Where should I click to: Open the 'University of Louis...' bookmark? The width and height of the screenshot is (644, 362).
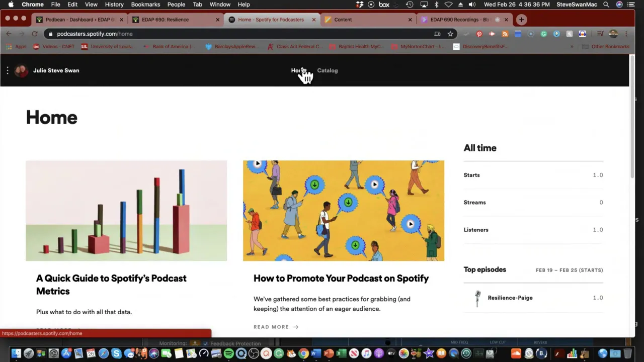point(108,46)
